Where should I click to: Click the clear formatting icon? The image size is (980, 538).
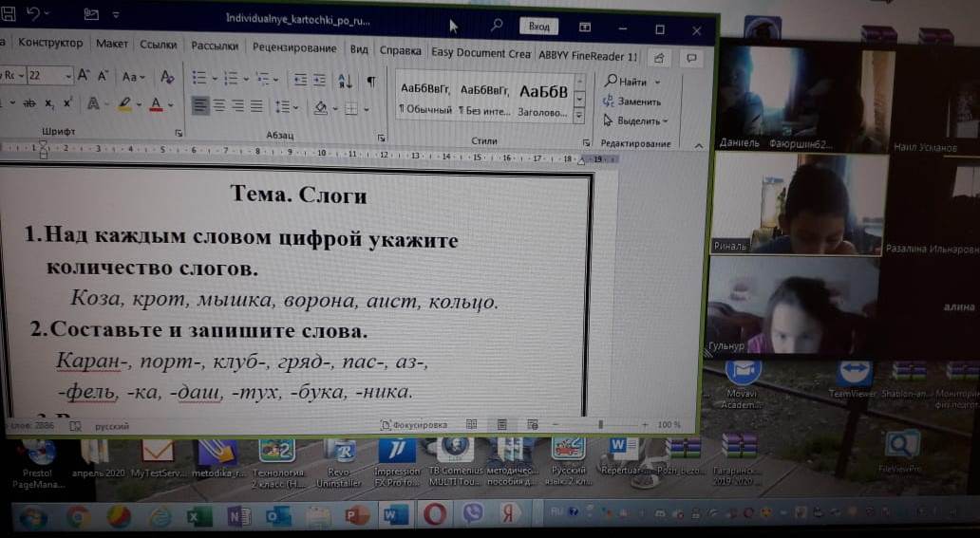pyautogui.click(x=167, y=77)
